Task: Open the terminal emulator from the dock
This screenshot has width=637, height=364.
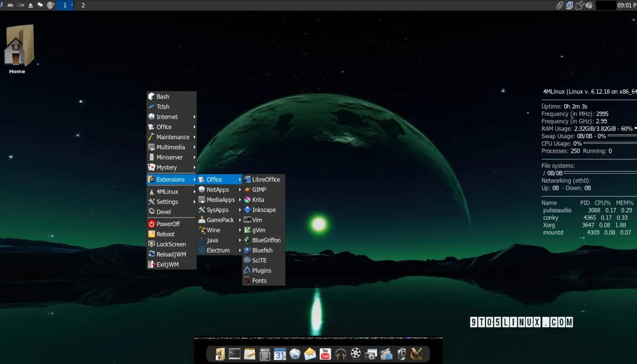Action: [234, 354]
